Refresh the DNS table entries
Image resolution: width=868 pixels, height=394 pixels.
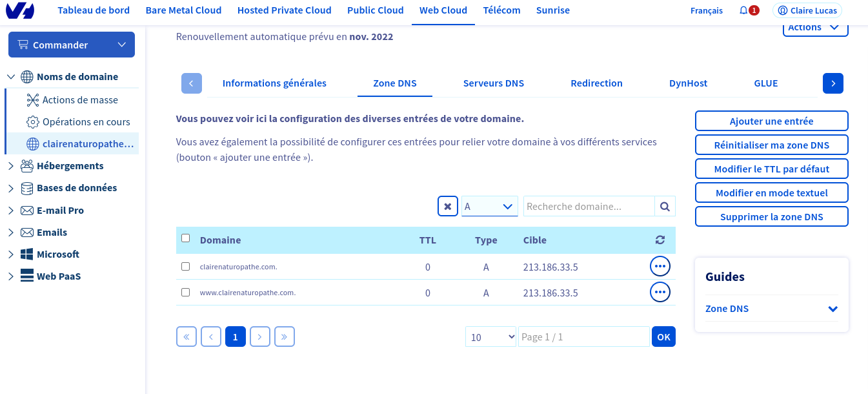coord(660,240)
